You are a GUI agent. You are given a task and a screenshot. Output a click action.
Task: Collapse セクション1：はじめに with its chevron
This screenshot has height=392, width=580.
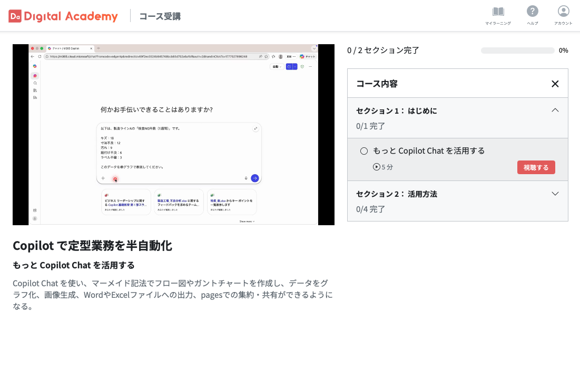pyautogui.click(x=555, y=110)
